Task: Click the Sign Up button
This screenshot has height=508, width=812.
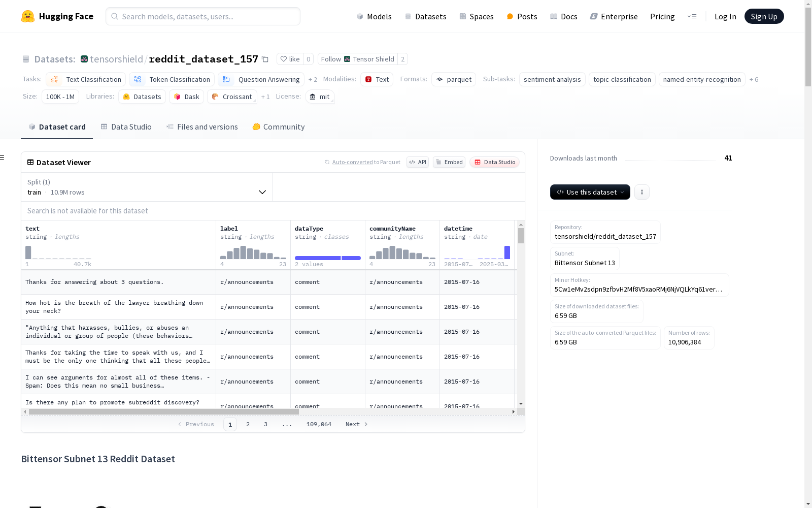Action: 764,16
